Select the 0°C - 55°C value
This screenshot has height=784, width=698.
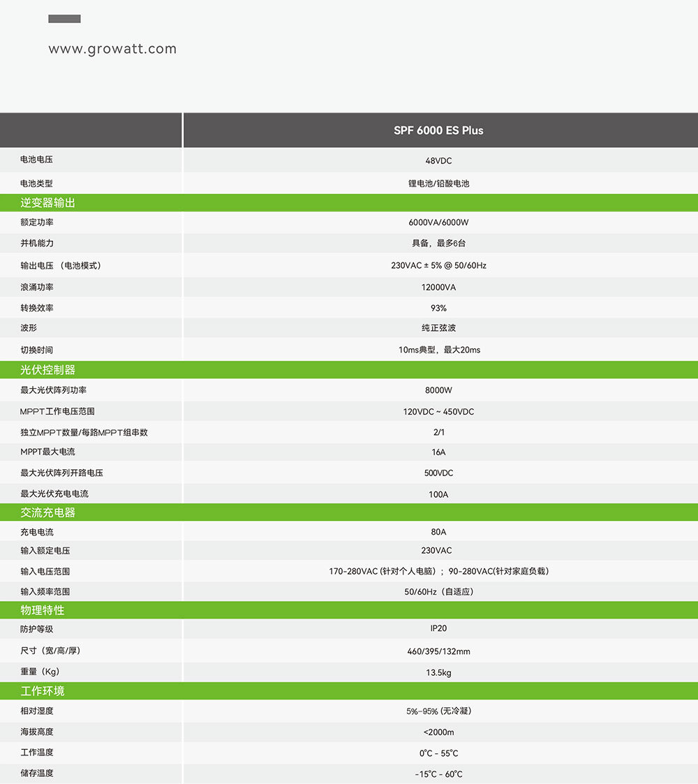tap(438, 753)
